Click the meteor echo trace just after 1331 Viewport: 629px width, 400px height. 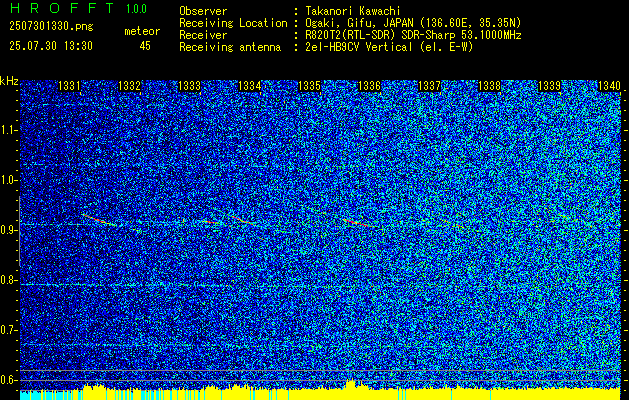coord(98,220)
